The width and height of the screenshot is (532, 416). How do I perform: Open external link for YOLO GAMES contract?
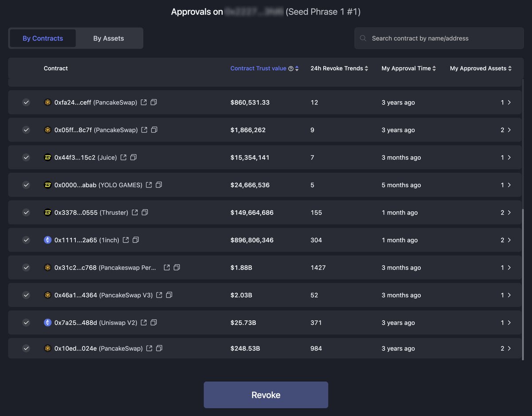(x=149, y=185)
